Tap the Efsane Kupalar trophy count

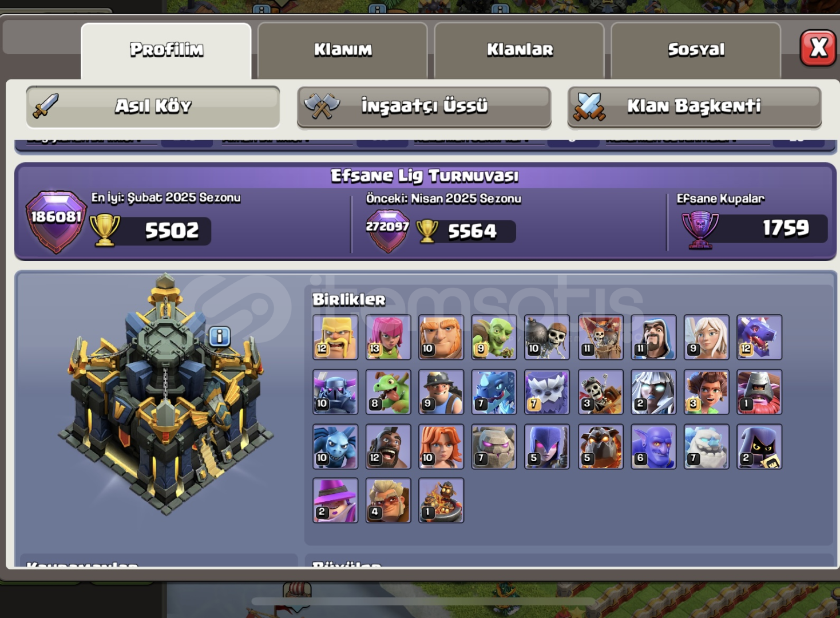(785, 228)
